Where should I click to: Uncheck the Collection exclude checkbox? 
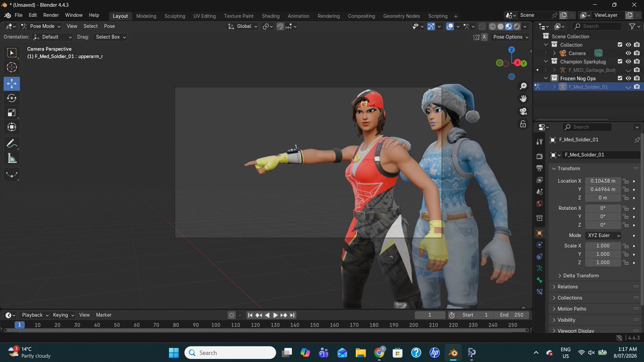620,45
